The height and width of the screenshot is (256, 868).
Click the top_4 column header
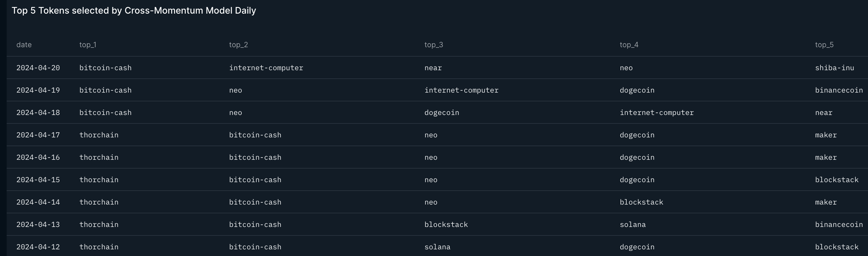(x=629, y=45)
